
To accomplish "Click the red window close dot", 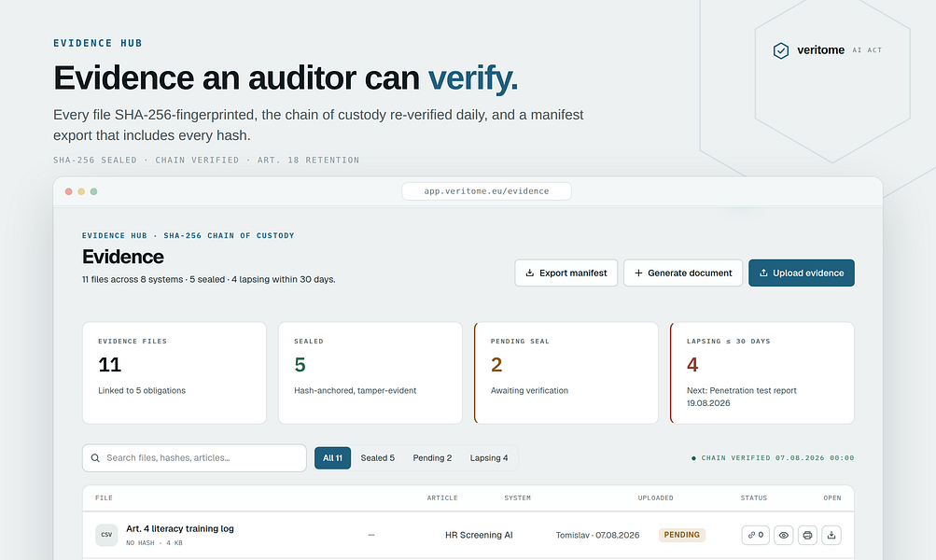I will (69, 191).
